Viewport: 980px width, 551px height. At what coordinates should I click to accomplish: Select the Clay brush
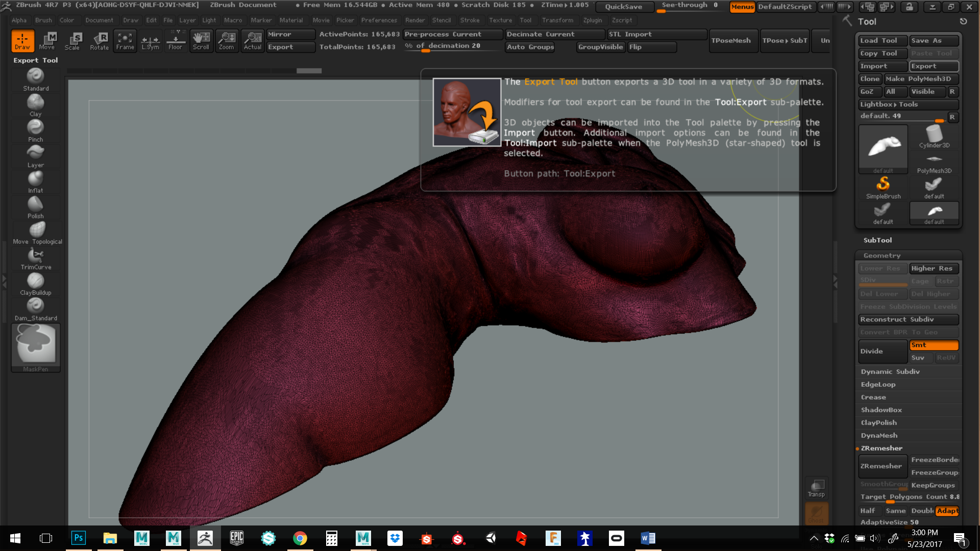coord(36,106)
